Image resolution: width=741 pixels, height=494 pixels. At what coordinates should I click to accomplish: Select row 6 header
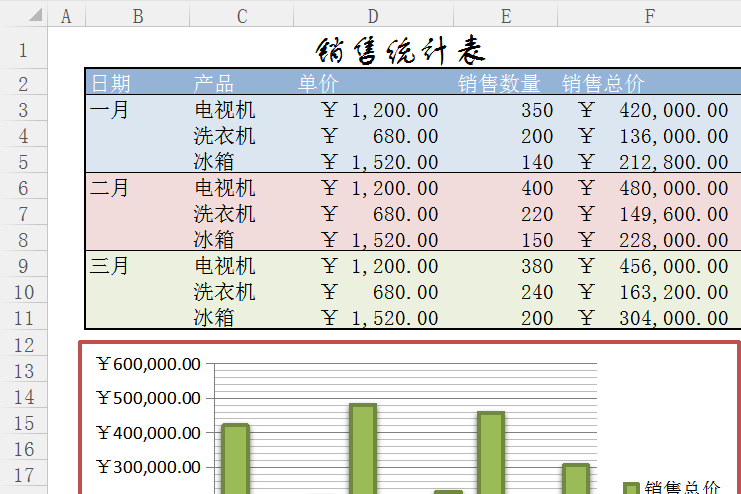point(24,188)
